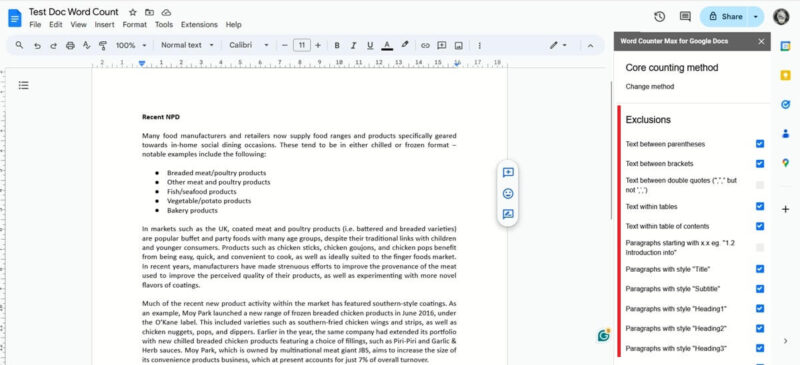Add emoji reaction in margin
Viewport: 800px width, 365px height.
508,193
